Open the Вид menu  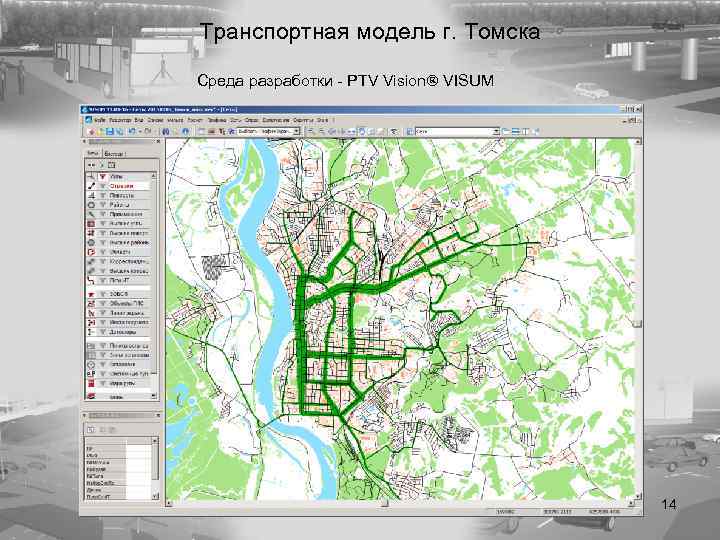click(x=139, y=120)
